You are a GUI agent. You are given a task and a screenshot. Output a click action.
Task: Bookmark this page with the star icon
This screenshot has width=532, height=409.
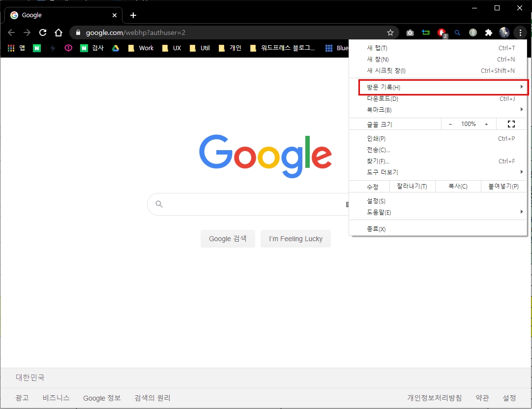pyautogui.click(x=390, y=32)
